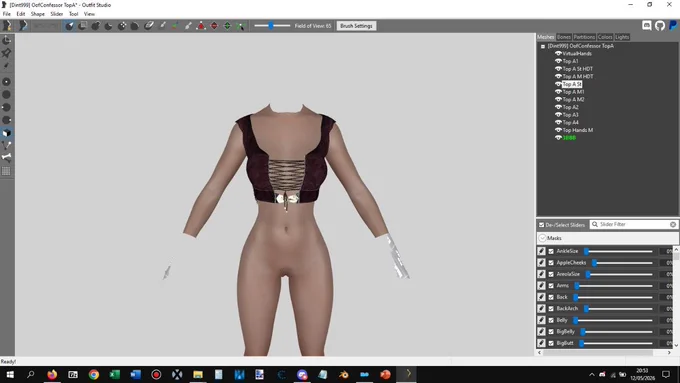
Task: Select the Top A4 mesh
Action: coord(570,122)
